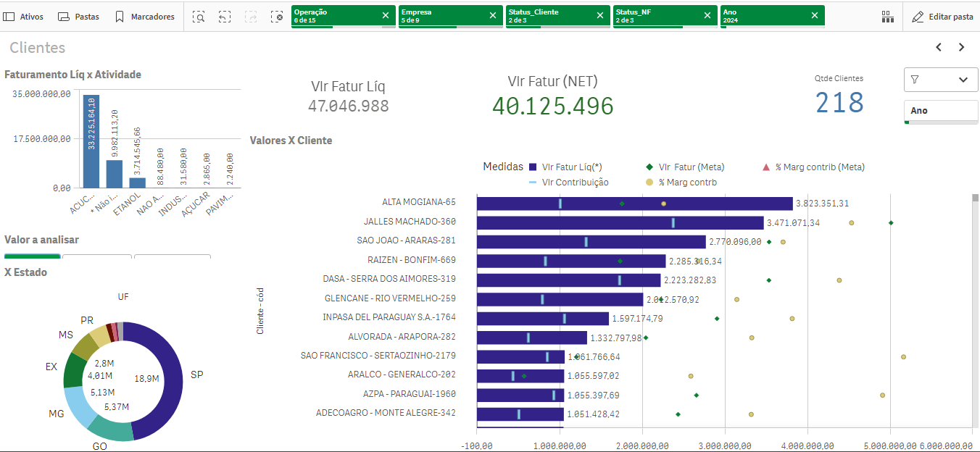This screenshot has width=980, height=452.
Task: Open the Marcadores bookmarks menu
Action: [x=145, y=16]
